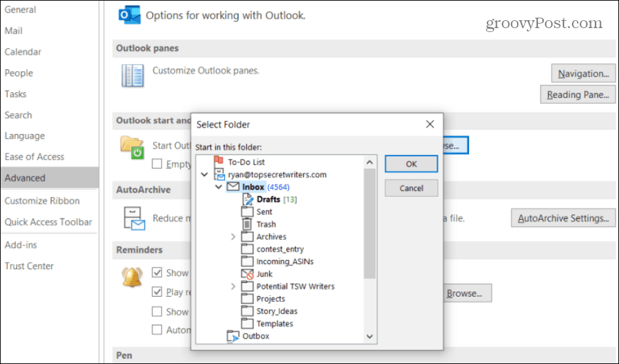Select the Advanced options category
This screenshot has height=364, width=619.
pos(49,178)
